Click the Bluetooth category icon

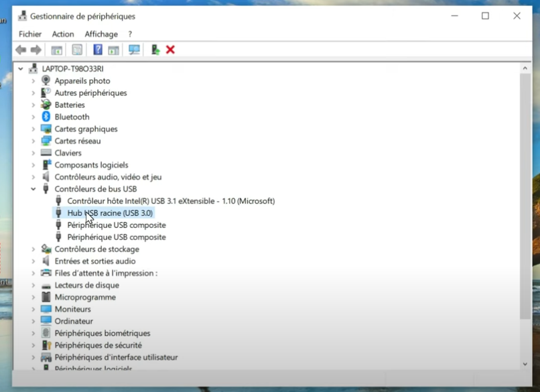[x=46, y=117]
